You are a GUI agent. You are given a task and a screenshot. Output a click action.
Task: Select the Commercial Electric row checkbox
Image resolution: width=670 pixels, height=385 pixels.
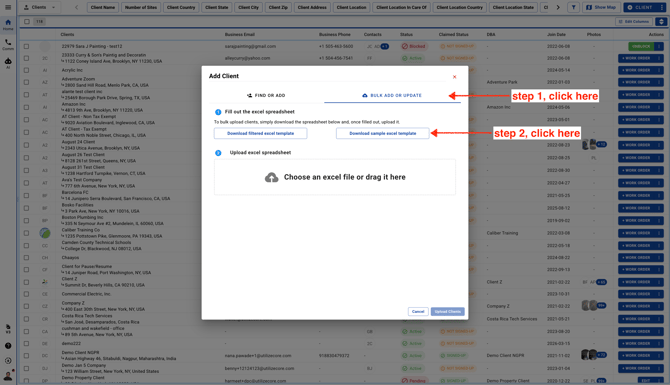tap(26, 294)
